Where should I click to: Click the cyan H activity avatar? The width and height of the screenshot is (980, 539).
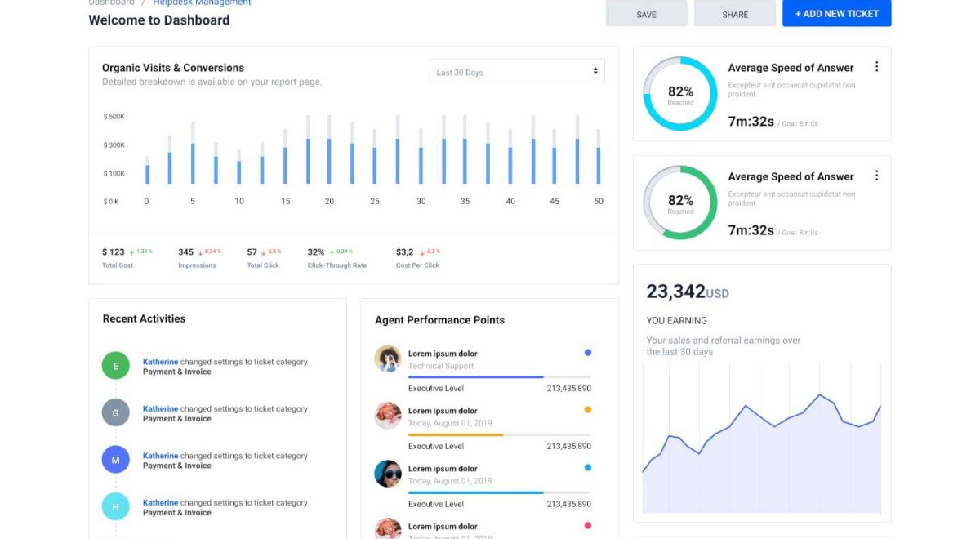click(115, 506)
